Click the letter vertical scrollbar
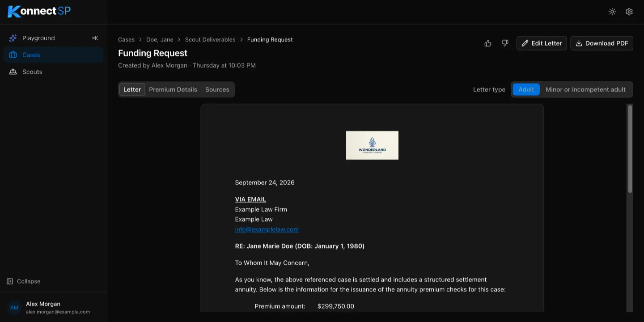Image resolution: width=644 pixels, height=322 pixels. click(x=630, y=149)
